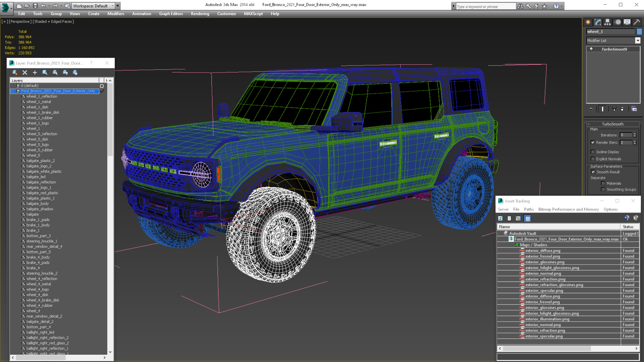Viewport: 644px width, 362px height.
Task: Collapse the Ford_Bronco_2021 layer tree
Action: pos(13,91)
